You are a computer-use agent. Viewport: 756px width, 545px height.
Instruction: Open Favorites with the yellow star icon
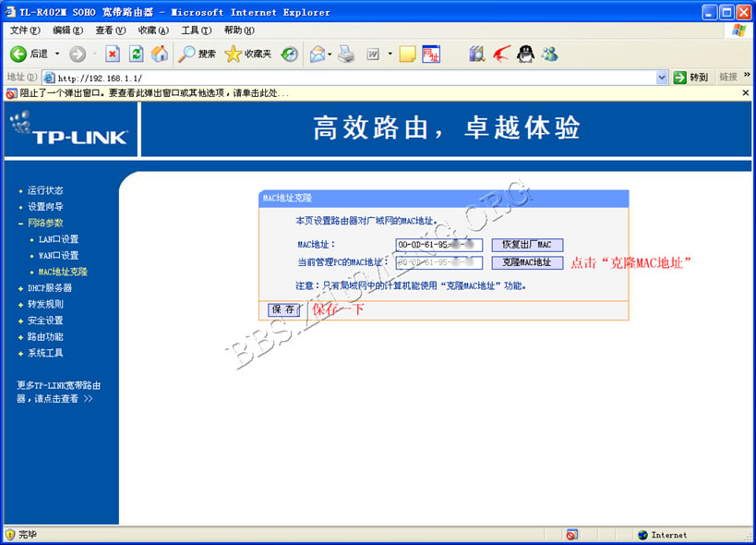(x=247, y=54)
